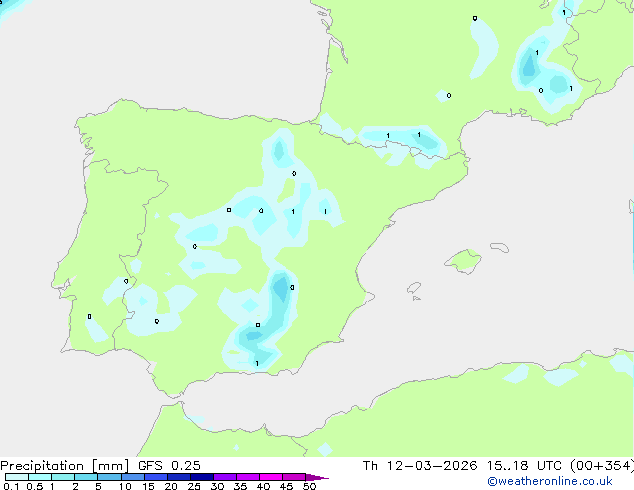
Task: Click the '40' legend scale label
Action: [263, 486]
